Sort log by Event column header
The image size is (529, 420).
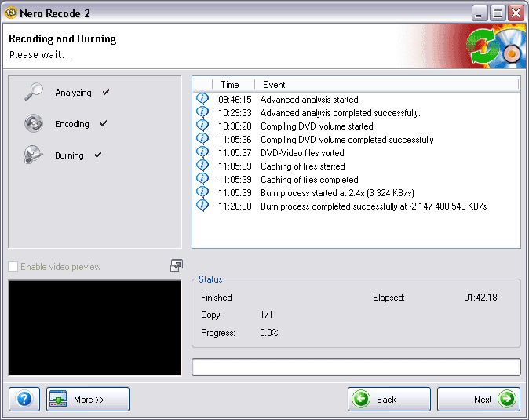point(387,84)
